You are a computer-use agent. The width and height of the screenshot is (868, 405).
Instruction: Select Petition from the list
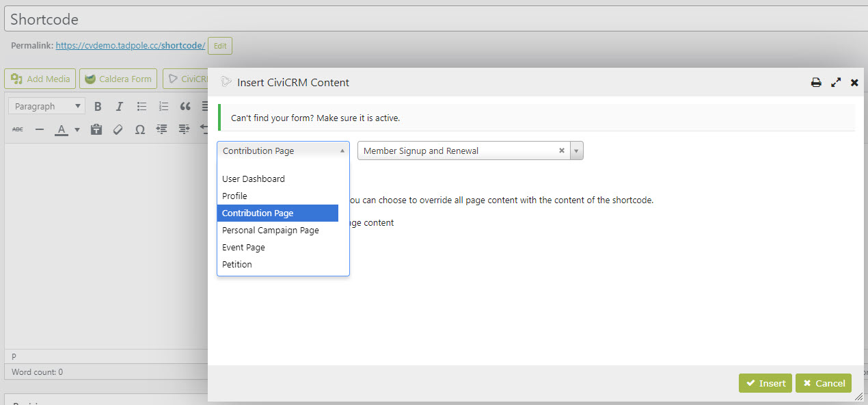pos(277,264)
